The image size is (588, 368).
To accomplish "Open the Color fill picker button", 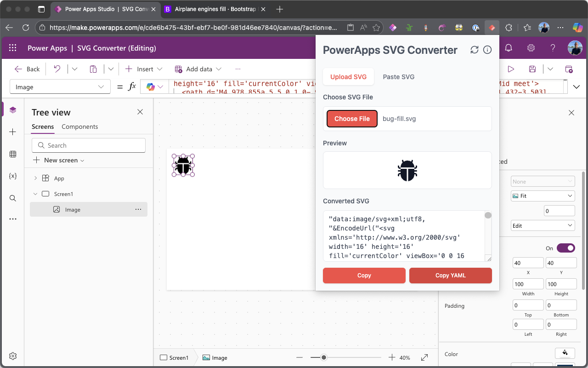I will click(565, 353).
